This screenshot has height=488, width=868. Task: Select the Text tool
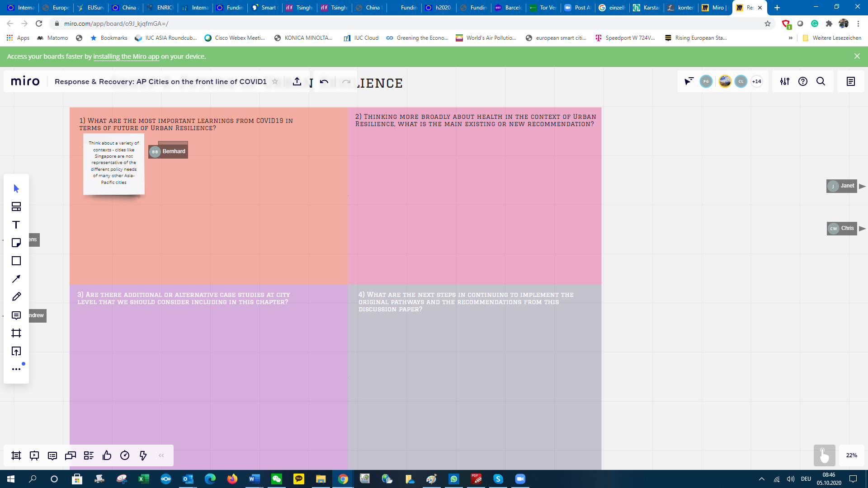click(x=16, y=225)
